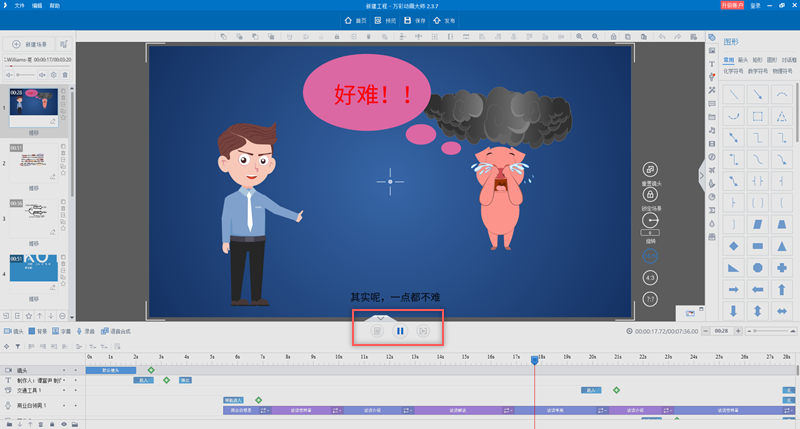Select the plus cross shape
The width and height of the screenshot is (800, 429).
click(782, 268)
